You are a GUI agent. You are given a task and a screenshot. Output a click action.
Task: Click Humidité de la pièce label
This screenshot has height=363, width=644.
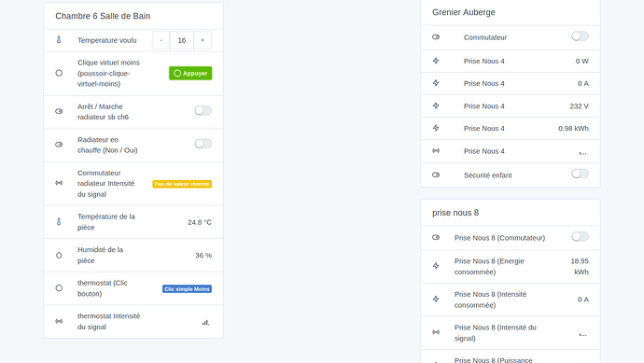[100, 255]
